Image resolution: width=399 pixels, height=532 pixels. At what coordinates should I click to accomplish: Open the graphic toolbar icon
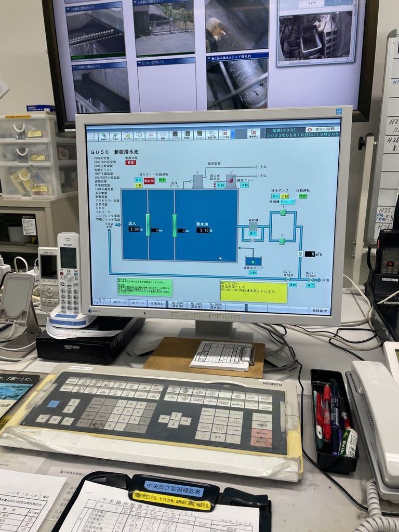(x=151, y=135)
